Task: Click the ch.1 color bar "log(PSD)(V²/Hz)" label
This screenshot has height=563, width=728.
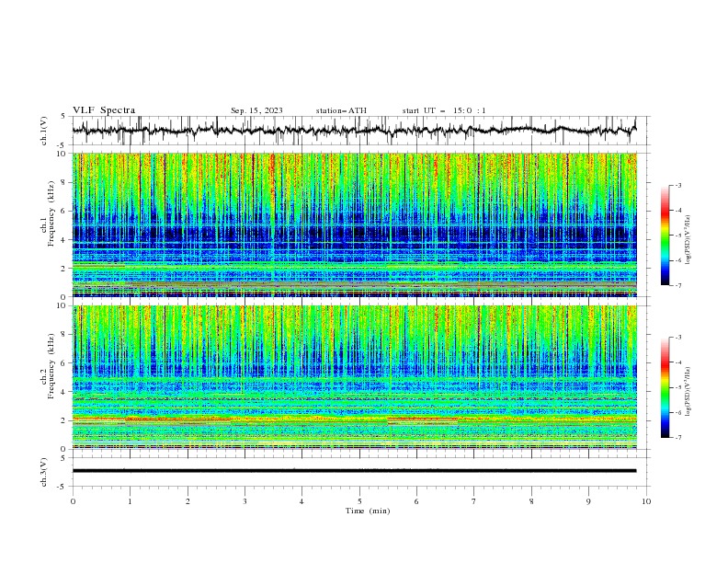Action: click(688, 240)
